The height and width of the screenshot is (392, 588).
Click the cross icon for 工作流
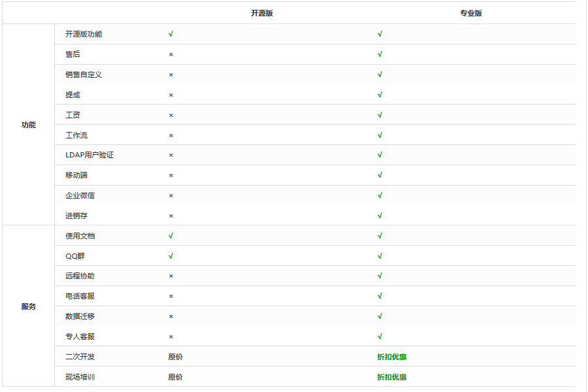pos(171,136)
